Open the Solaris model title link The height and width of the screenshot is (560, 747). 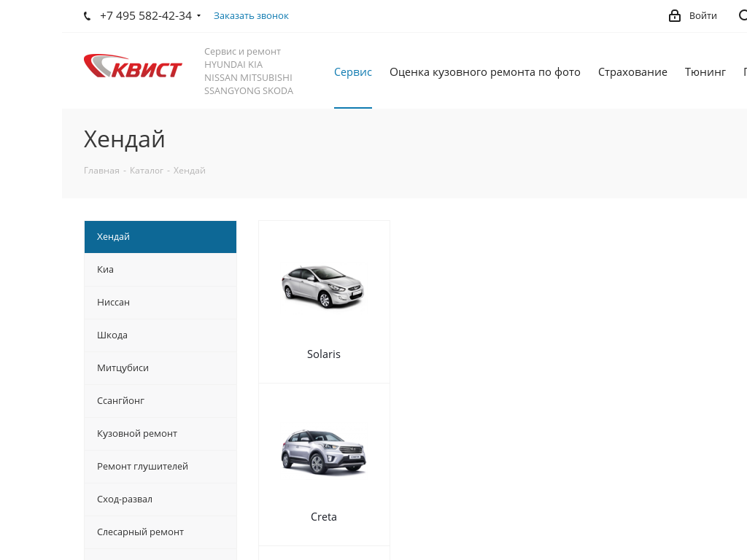tap(323, 354)
